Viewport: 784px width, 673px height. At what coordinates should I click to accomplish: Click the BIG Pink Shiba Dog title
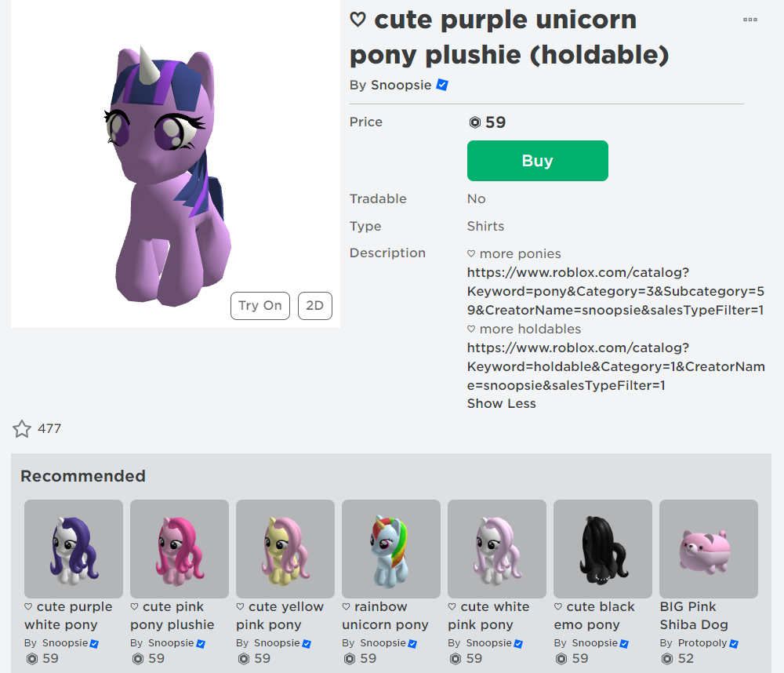(693, 616)
